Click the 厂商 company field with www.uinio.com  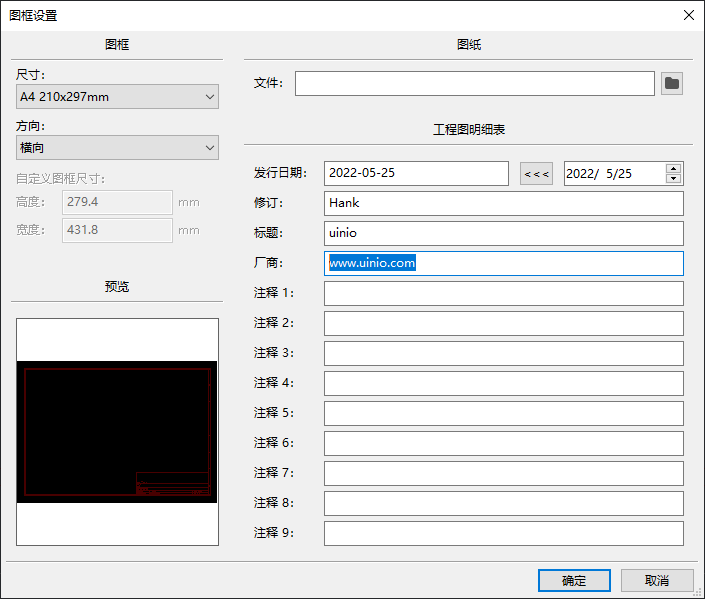pos(504,263)
